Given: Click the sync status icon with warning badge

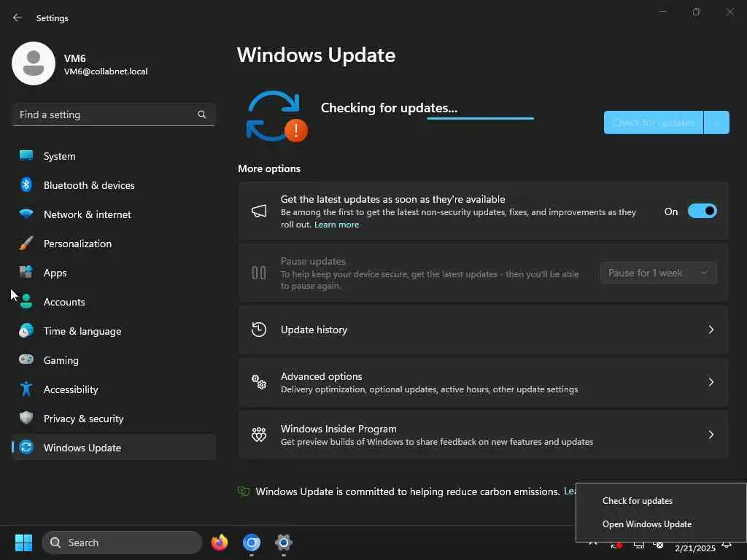Looking at the screenshot, I should click(276, 116).
